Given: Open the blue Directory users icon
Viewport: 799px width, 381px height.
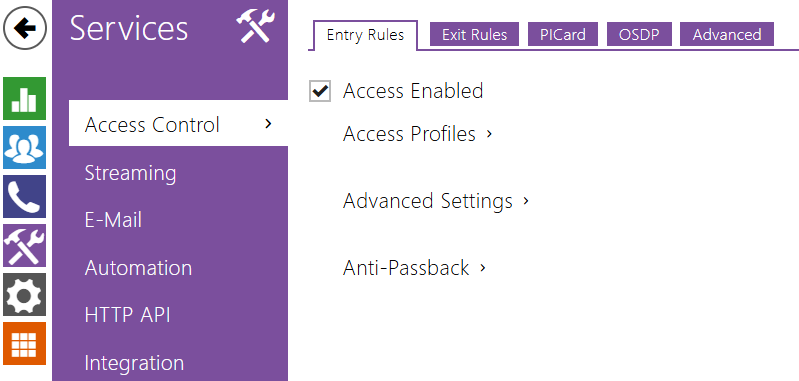Looking at the screenshot, I should tap(24, 147).
